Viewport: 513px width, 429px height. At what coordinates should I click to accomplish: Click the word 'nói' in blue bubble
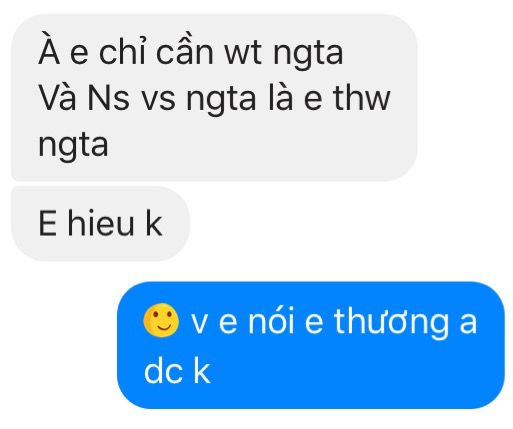point(272,320)
